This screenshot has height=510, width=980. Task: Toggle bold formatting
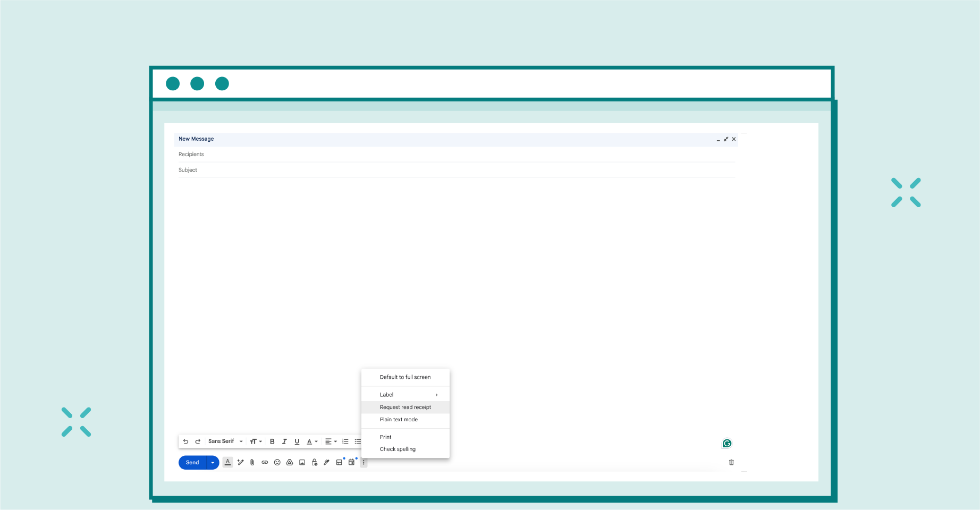[x=272, y=441]
